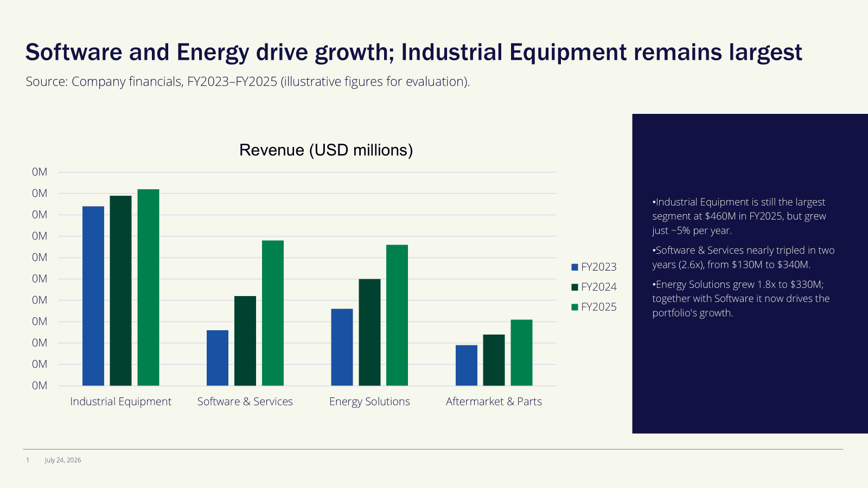Select the Industrial Equipment FY2023 blue bar

coord(93,296)
